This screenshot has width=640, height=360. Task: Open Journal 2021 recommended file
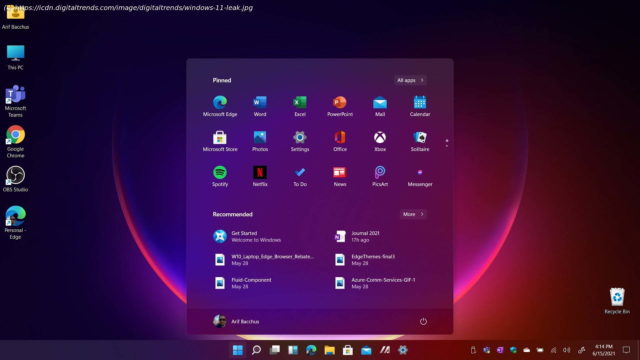pos(358,236)
